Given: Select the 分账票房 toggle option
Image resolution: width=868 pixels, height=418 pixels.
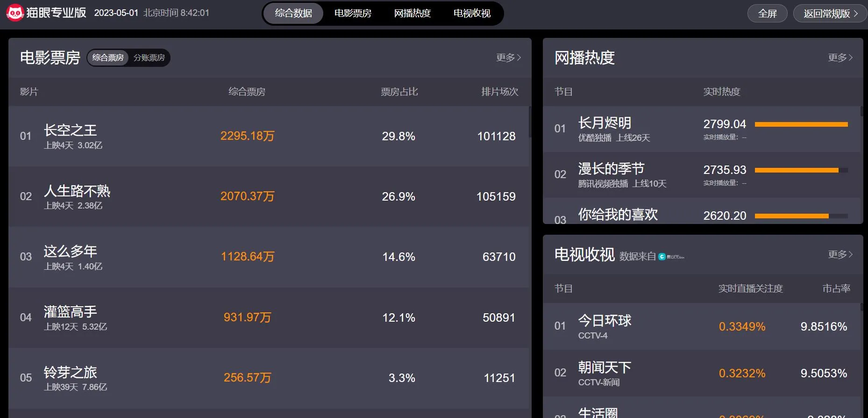Looking at the screenshot, I should coord(149,58).
